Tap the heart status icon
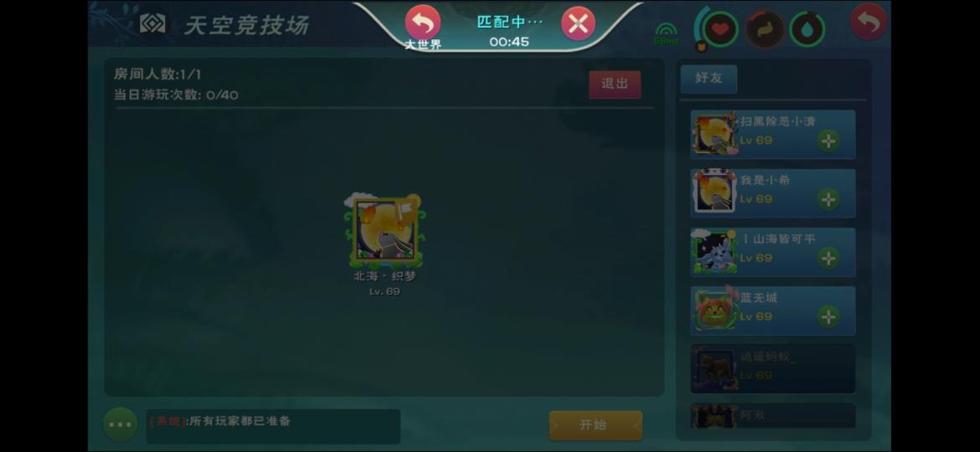This screenshot has height=452, width=980. (x=720, y=28)
